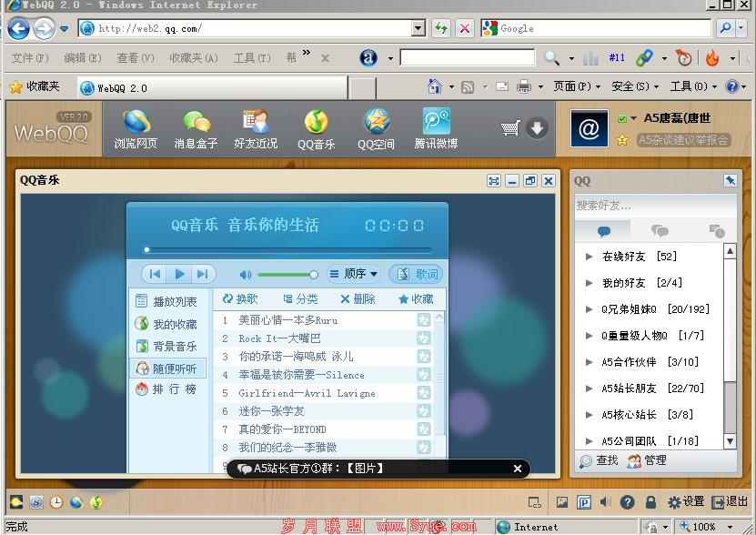The image size is (756, 535).
Task: Launch QQ音乐 from the top app bar
Action: [x=317, y=128]
